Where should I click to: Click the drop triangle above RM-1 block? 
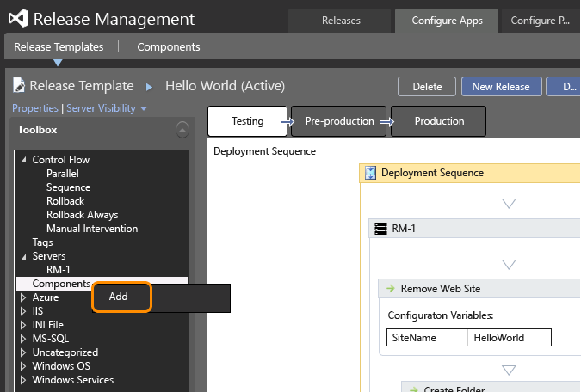(x=509, y=203)
